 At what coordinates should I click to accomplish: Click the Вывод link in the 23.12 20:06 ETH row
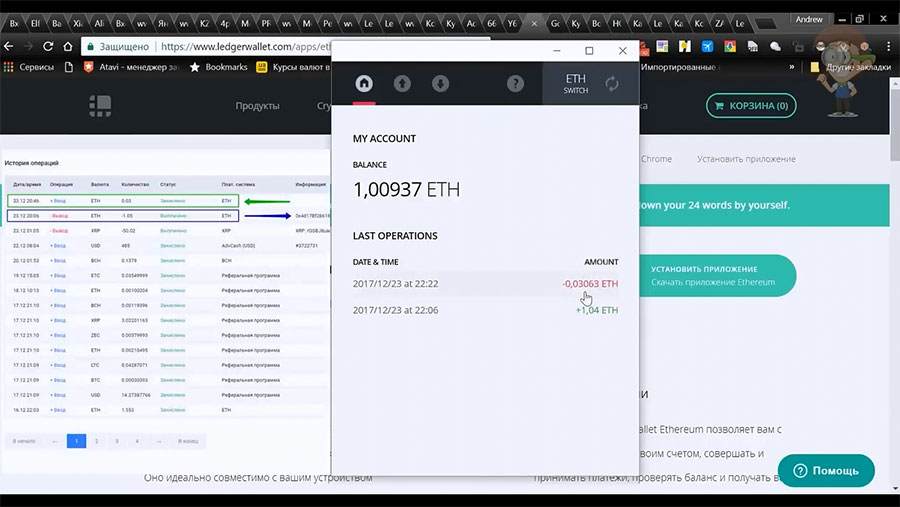pyautogui.click(x=59, y=216)
